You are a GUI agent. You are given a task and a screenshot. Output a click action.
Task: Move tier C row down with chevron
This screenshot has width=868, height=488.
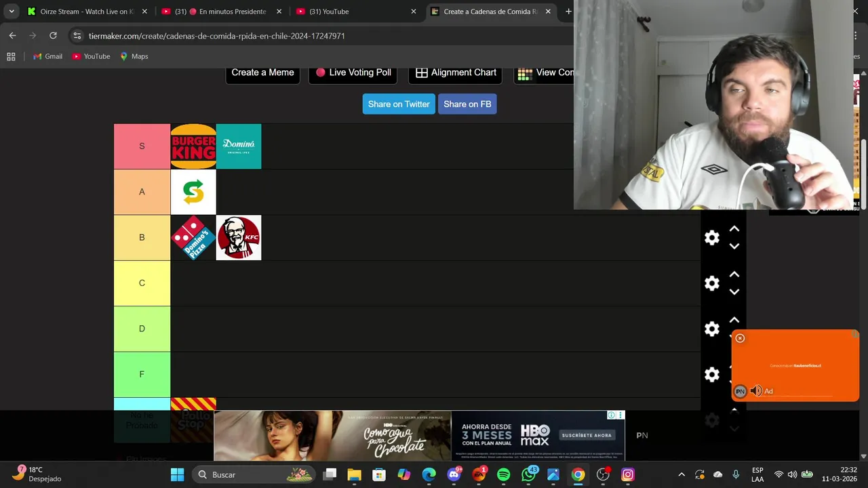pos(734,291)
